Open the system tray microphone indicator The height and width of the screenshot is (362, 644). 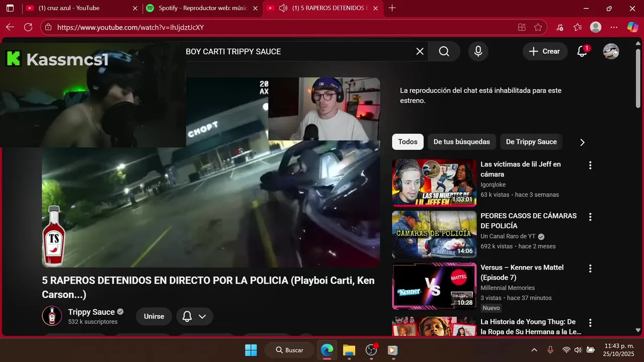[550, 350]
